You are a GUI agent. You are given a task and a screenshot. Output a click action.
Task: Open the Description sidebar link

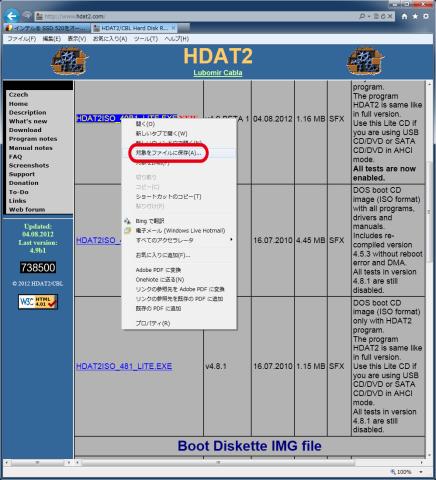[27, 112]
